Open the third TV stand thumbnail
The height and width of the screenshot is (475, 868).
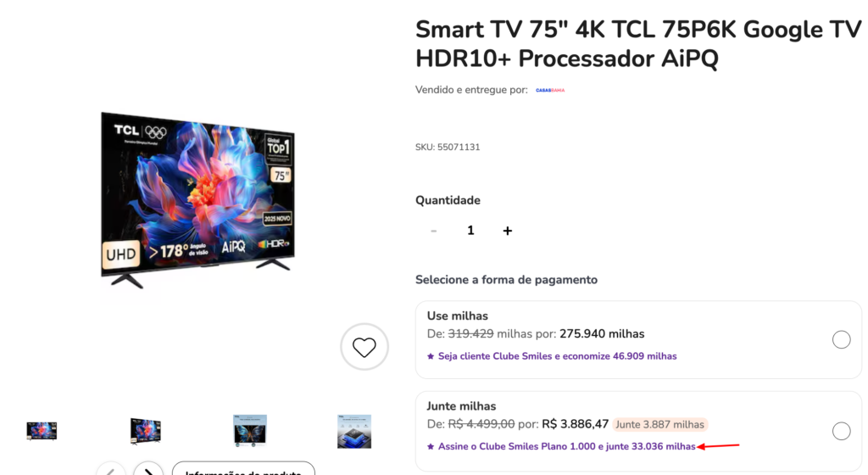click(x=250, y=431)
